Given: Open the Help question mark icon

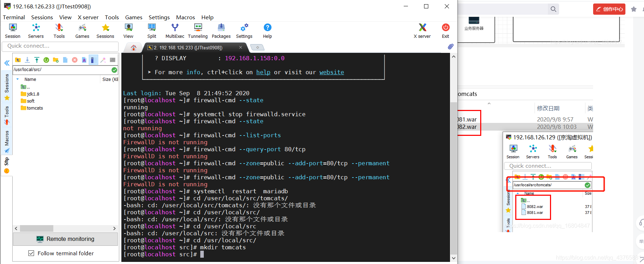Looking at the screenshot, I should (x=267, y=31).
